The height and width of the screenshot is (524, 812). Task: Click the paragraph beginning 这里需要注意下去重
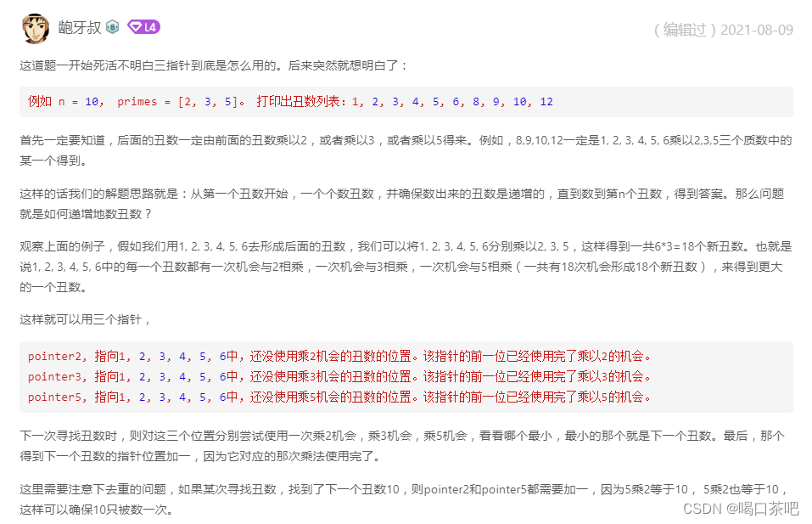[404, 499]
